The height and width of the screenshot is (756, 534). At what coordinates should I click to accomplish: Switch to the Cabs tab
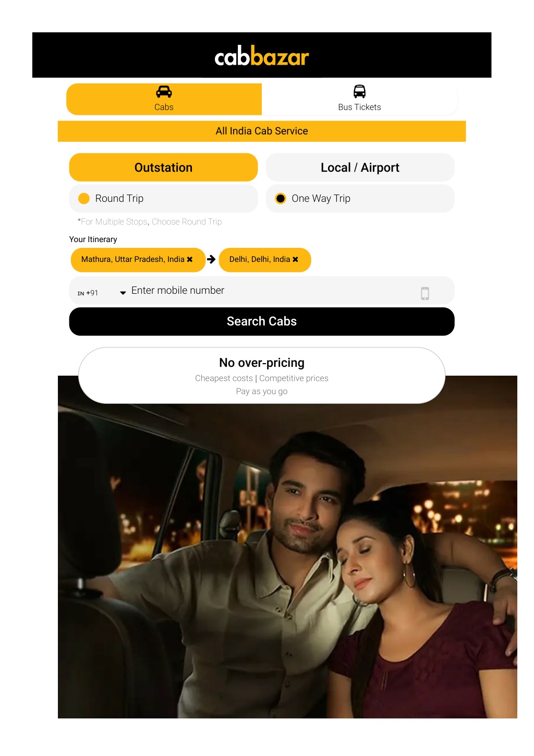(x=164, y=99)
